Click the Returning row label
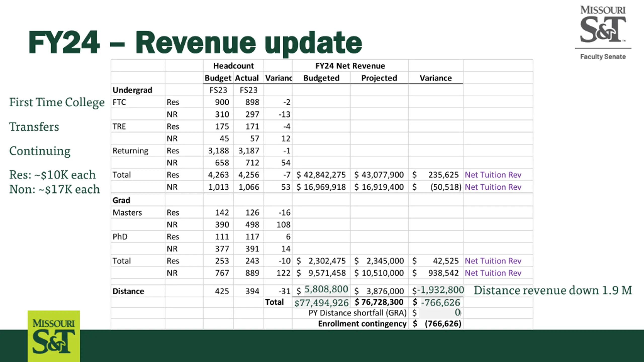 [130, 151]
